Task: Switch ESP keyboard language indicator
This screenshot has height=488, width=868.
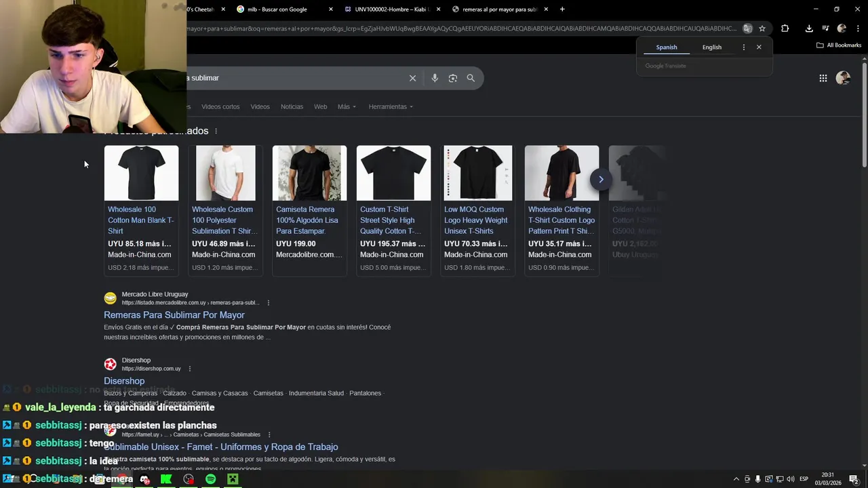Action: pyautogui.click(x=804, y=479)
